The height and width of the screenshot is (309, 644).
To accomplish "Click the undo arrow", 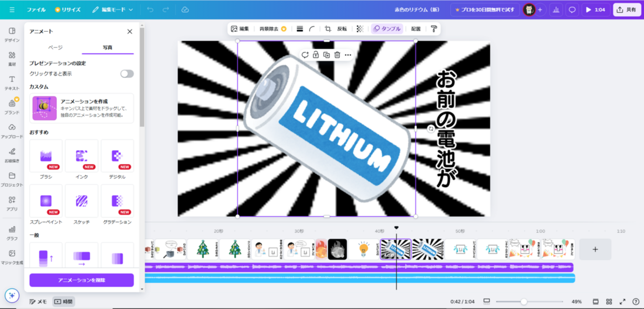I will tap(150, 9).
